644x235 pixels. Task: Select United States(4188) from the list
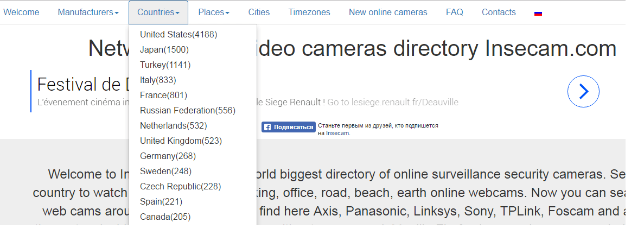[193, 35]
